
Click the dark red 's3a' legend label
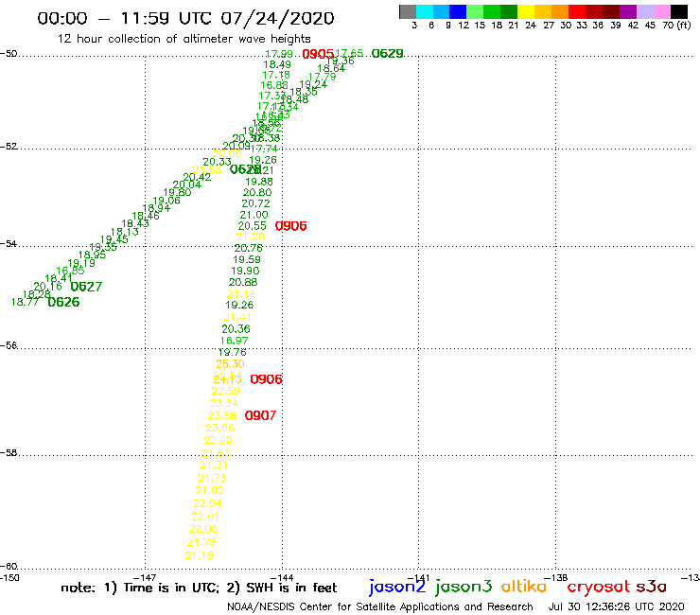652,587
